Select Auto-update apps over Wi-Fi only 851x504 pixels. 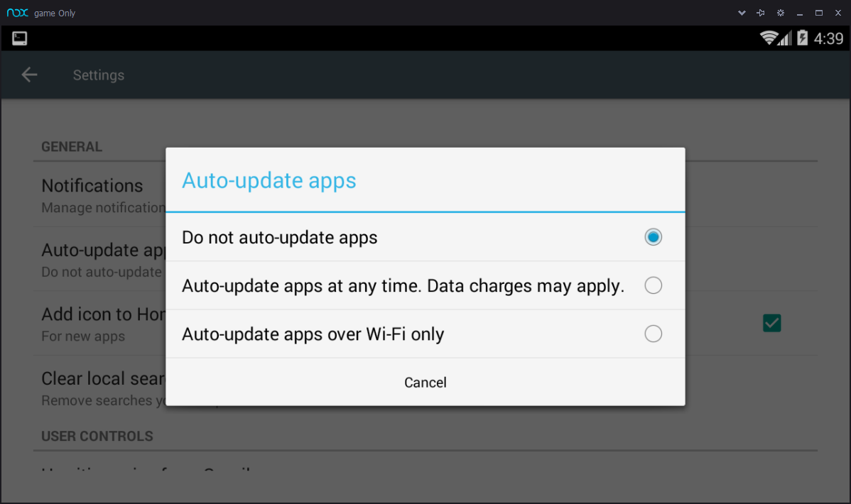(425, 334)
